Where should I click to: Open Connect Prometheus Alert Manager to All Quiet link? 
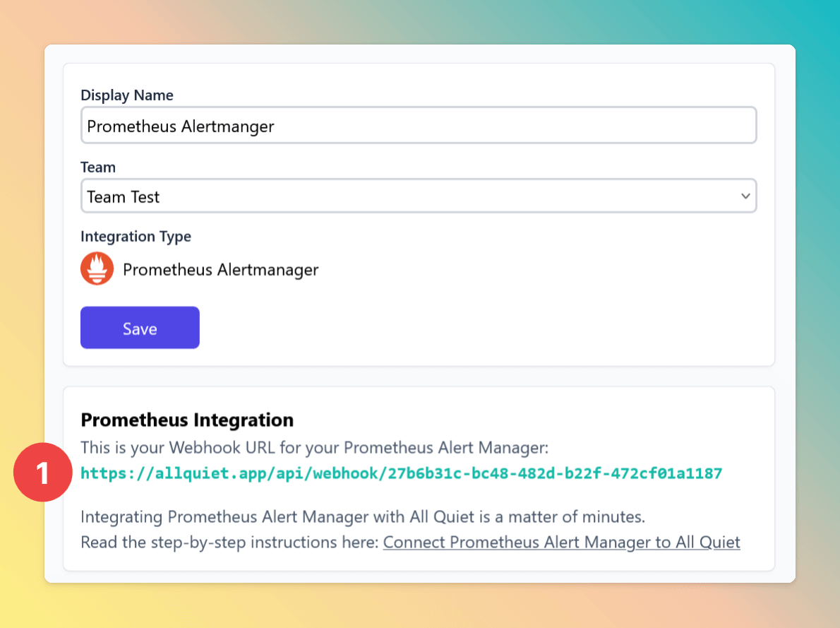coord(561,543)
